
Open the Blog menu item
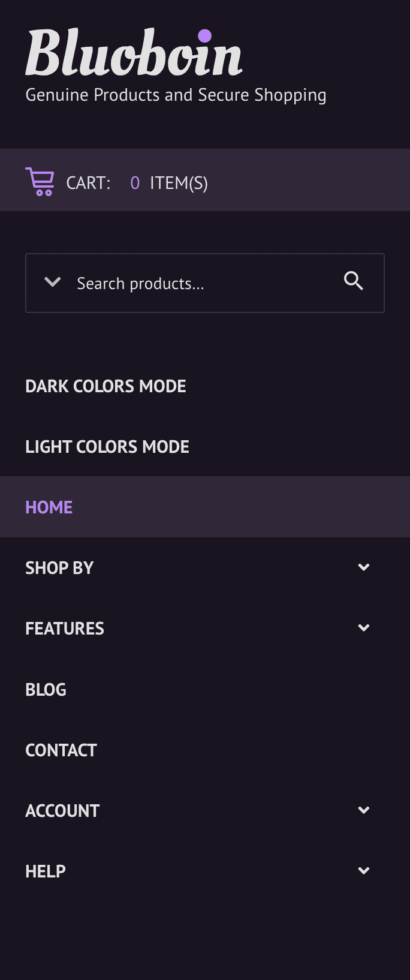46,690
